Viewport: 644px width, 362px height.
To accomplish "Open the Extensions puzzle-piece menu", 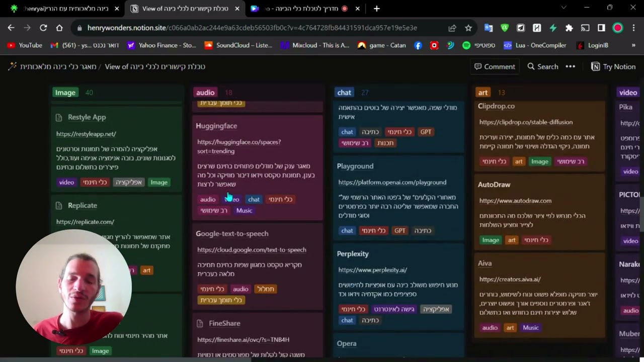I will 569,28.
